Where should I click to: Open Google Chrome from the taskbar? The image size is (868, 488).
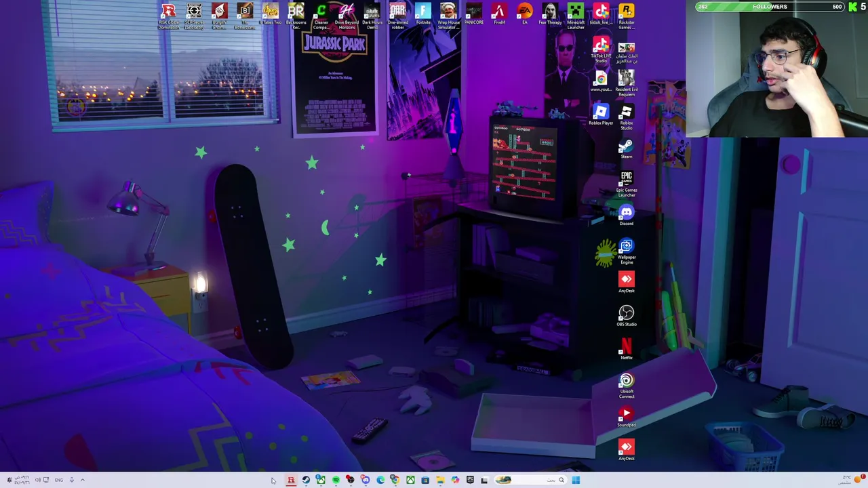(395, 480)
